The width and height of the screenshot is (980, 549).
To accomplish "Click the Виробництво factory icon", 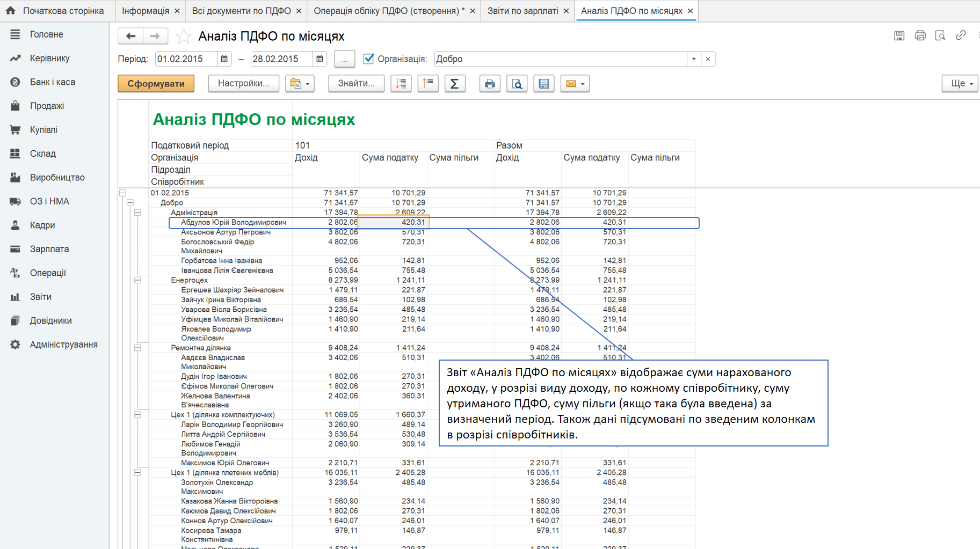I will tap(15, 178).
